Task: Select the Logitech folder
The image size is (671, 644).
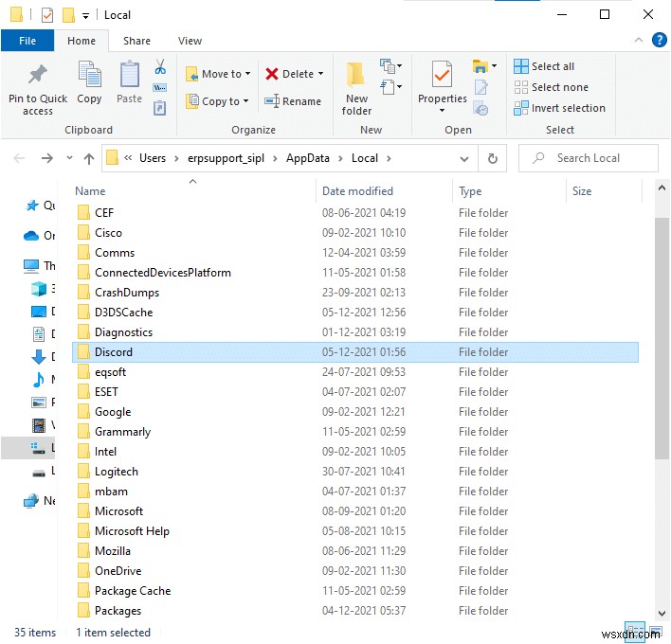Action: [355, 472]
